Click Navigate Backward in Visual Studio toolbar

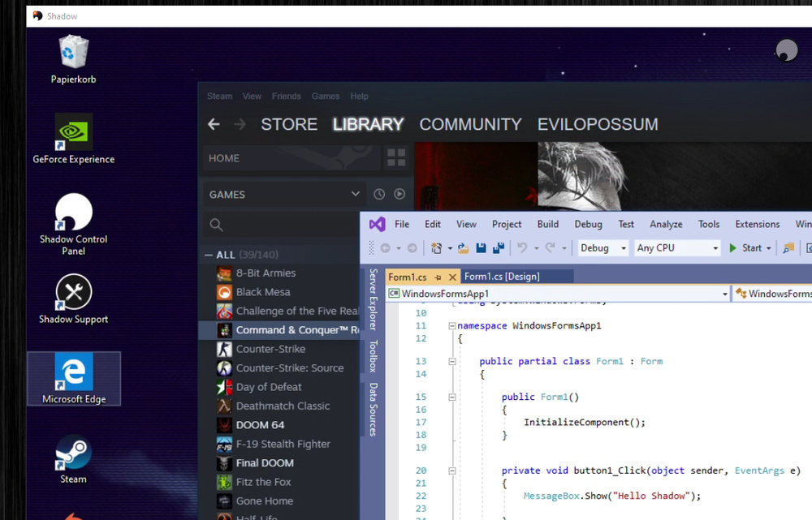click(x=385, y=248)
